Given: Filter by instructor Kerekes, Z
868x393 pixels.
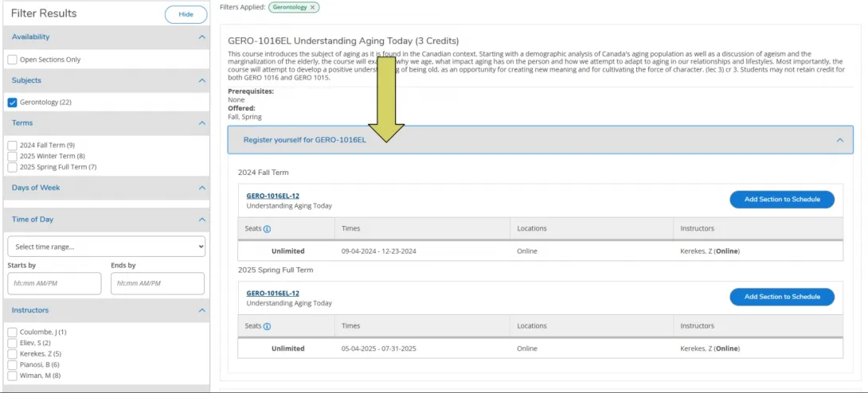Looking at the screenshot, I should point(12,354).
